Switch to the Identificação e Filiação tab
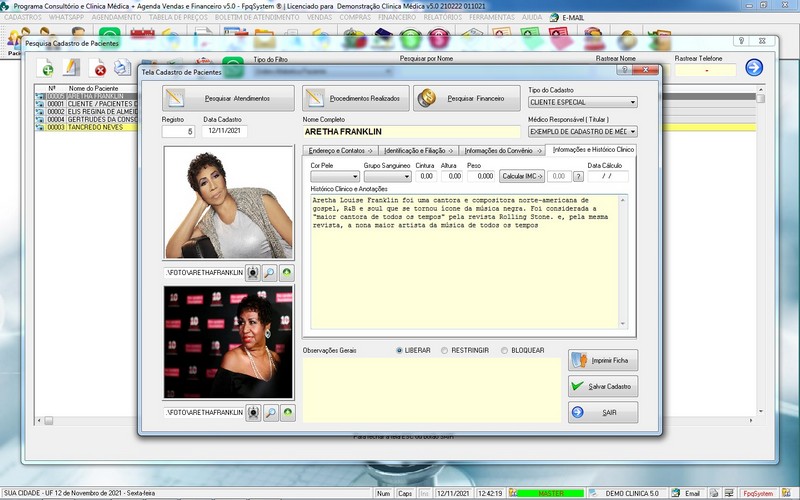Viewport: 800px width, 500px height. 418,151
